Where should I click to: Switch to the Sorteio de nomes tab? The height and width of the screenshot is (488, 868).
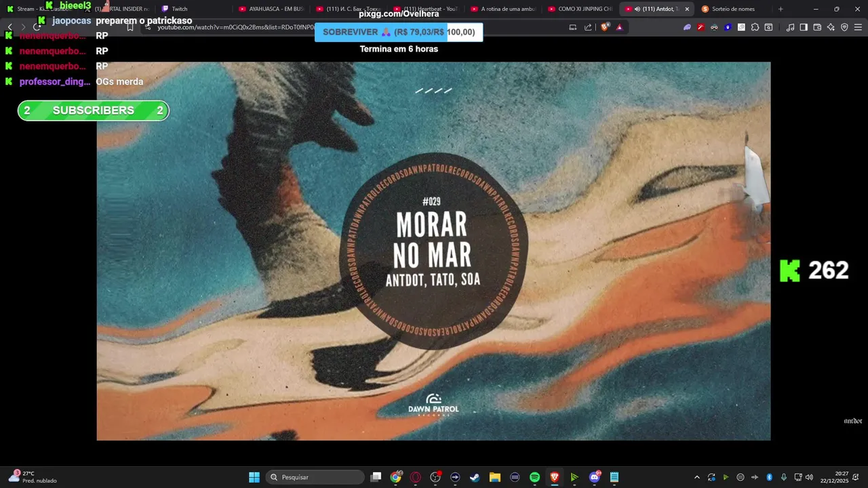732,9
